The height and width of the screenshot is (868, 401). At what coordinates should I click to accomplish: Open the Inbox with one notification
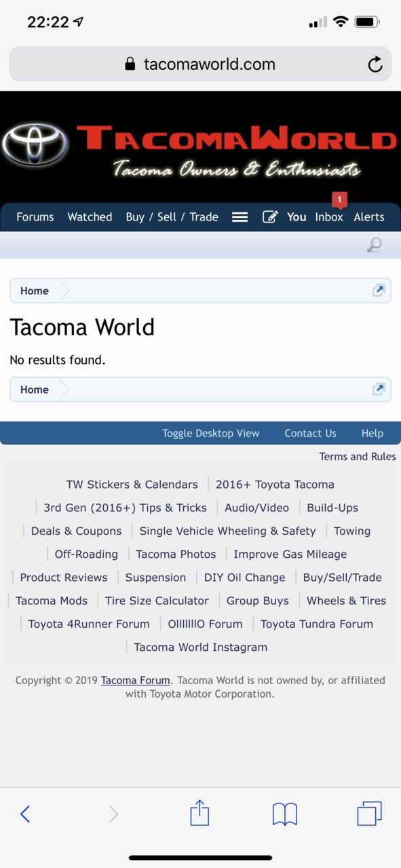pos(329,217)
